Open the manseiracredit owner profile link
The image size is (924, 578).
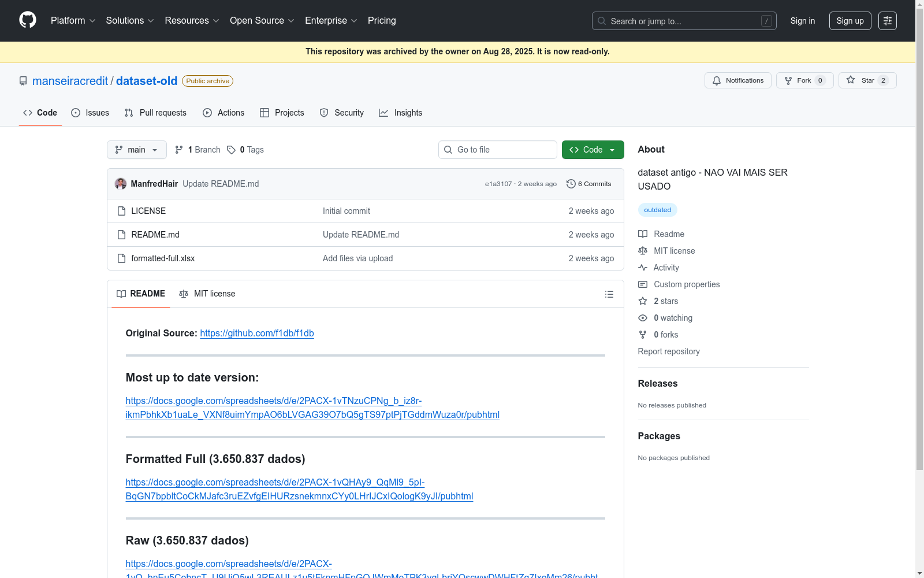coord(70,81)
